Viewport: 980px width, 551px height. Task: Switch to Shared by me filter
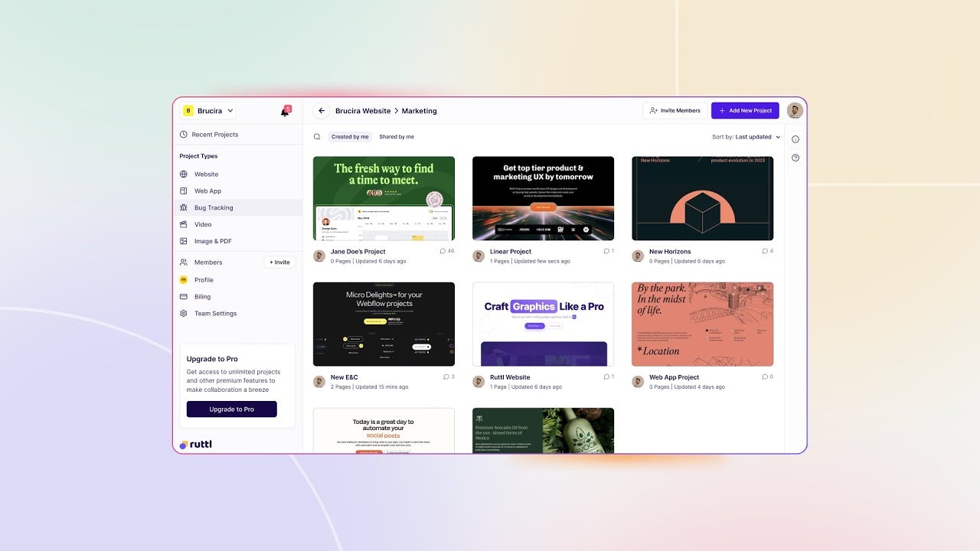[397, 137]
